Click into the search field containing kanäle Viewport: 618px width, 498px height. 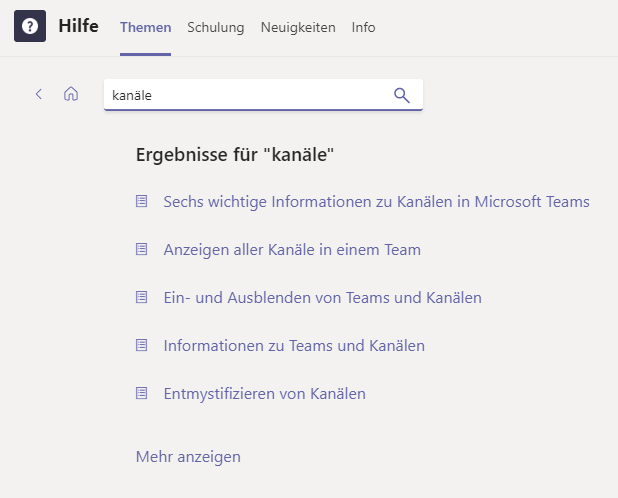(263, 95)
